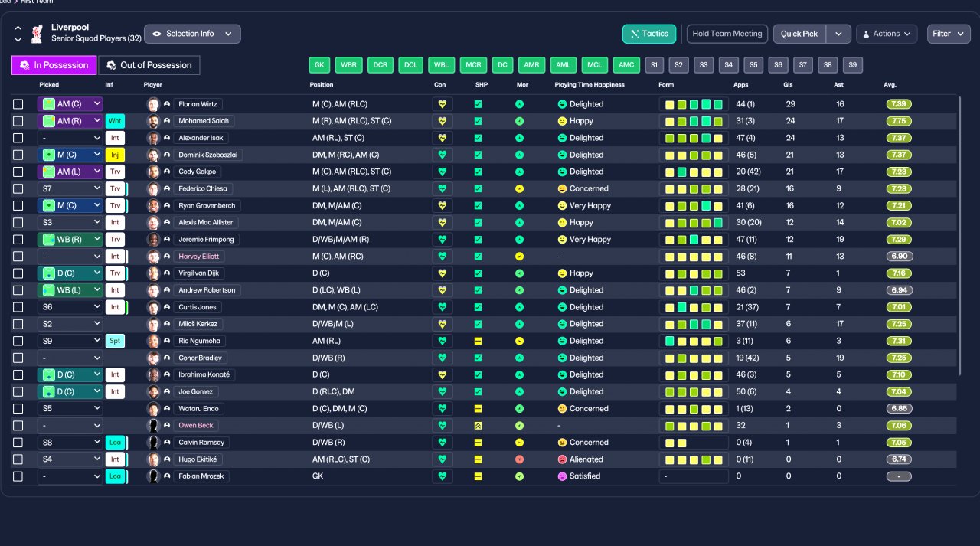Click the Liverpool club crest icon
Viewport: 980px width, 546px height.
(x=36, y=34)
